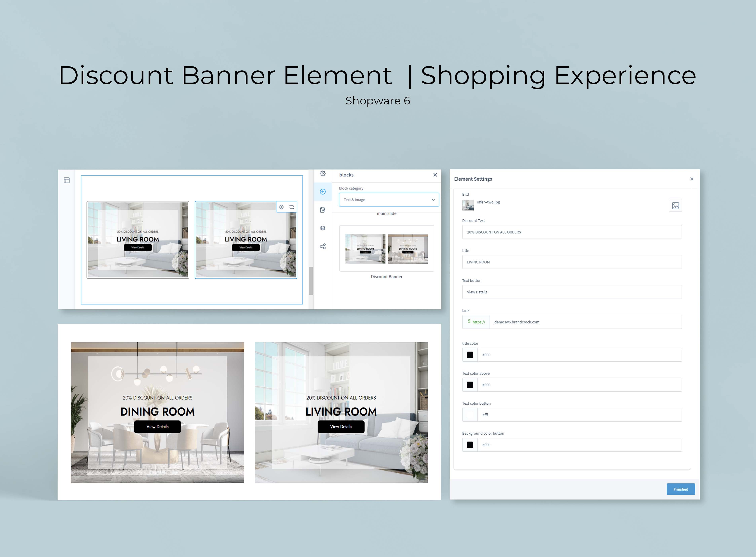This screenshot has width=756, height=557.
Task: Click the Text color button hex field
Action: pos(580,415)
